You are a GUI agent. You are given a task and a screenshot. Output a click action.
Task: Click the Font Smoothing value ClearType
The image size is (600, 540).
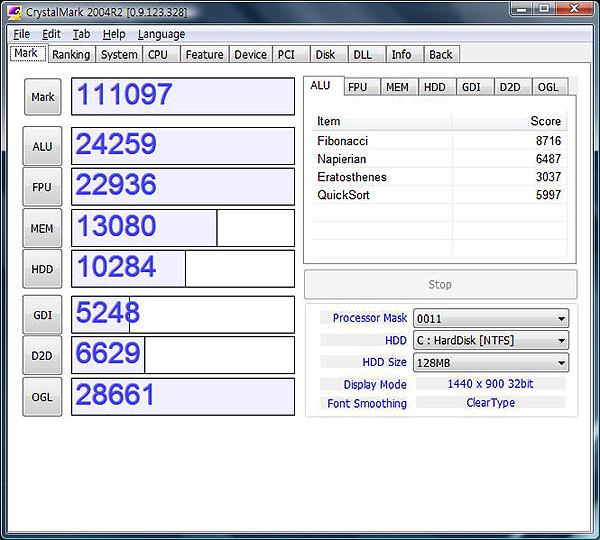[x=491, y=403]
